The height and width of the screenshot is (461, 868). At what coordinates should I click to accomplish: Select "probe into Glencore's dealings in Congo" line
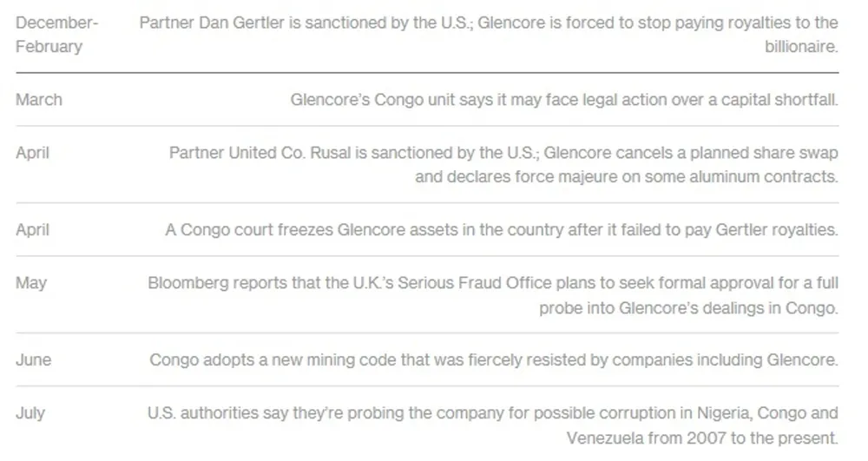[688, 307]
